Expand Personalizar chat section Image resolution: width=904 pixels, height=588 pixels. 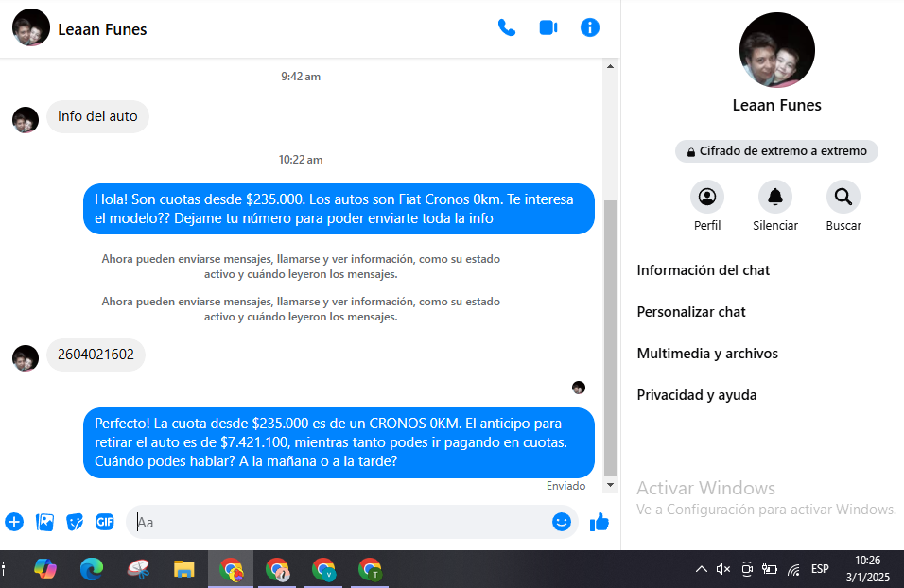(691, 312)
